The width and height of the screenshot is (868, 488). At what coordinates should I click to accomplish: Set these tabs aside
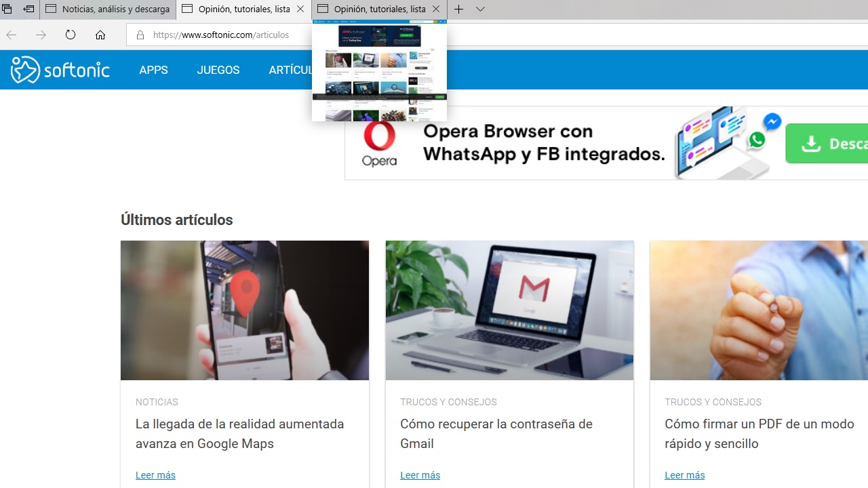(28, 9)
